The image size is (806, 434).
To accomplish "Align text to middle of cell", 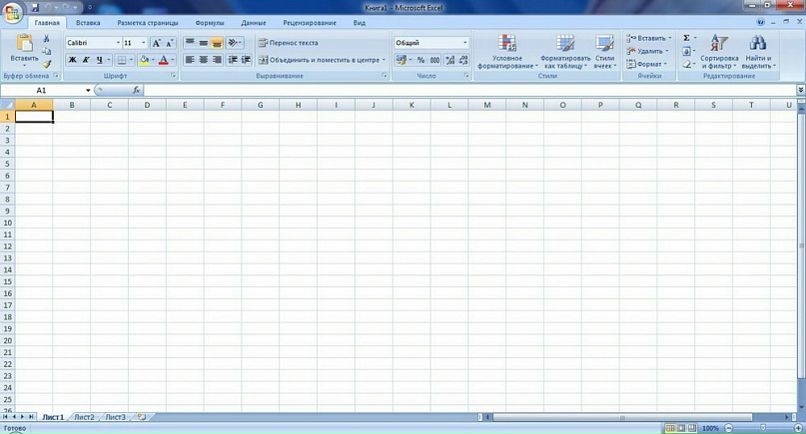I will 204,43.
